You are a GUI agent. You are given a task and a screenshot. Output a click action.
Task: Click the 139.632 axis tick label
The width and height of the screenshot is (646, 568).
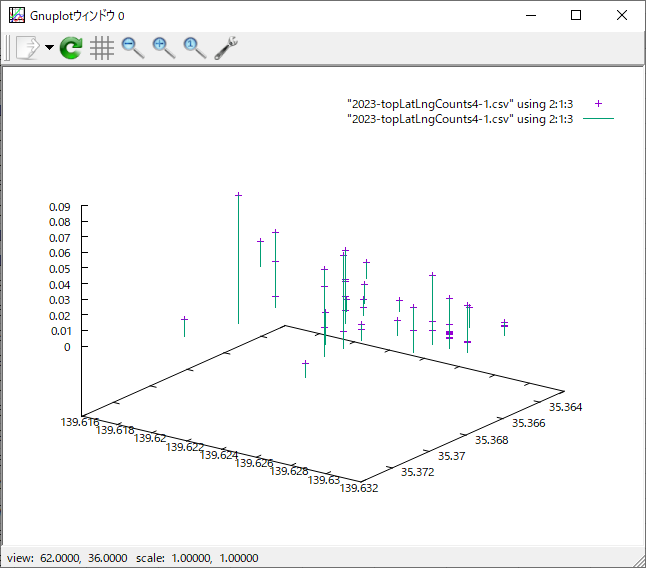359,488
